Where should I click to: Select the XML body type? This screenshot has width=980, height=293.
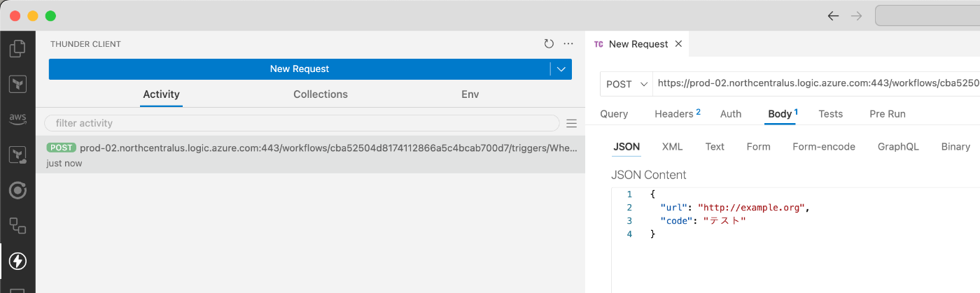tap(672, 147)
